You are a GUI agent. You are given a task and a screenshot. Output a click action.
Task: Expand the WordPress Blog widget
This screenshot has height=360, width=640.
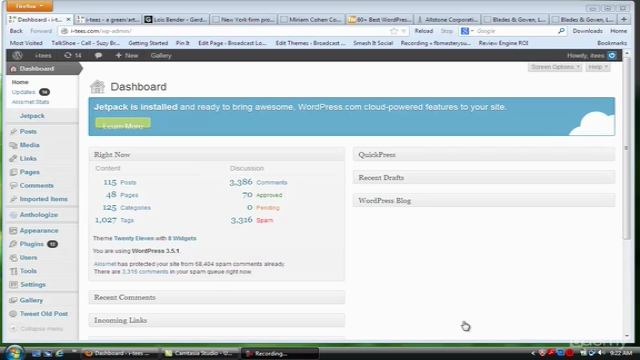pyautogui.click(x=484, y=200)
